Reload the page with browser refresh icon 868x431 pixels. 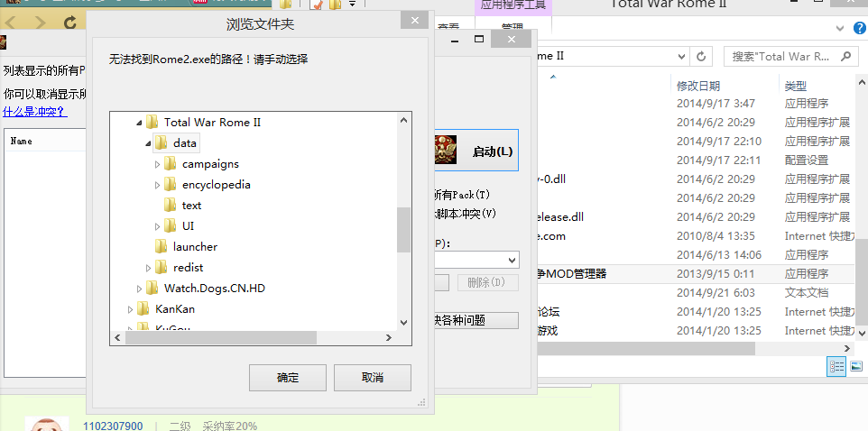click(69, 23)
